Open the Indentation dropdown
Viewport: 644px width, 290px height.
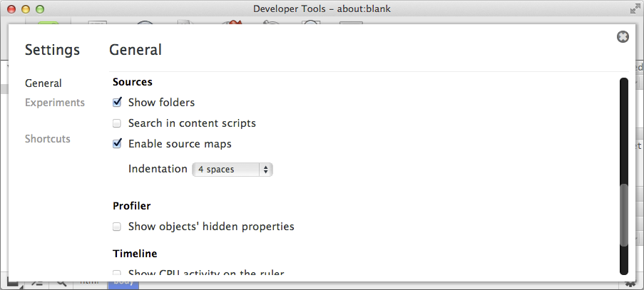pos(232,170)
